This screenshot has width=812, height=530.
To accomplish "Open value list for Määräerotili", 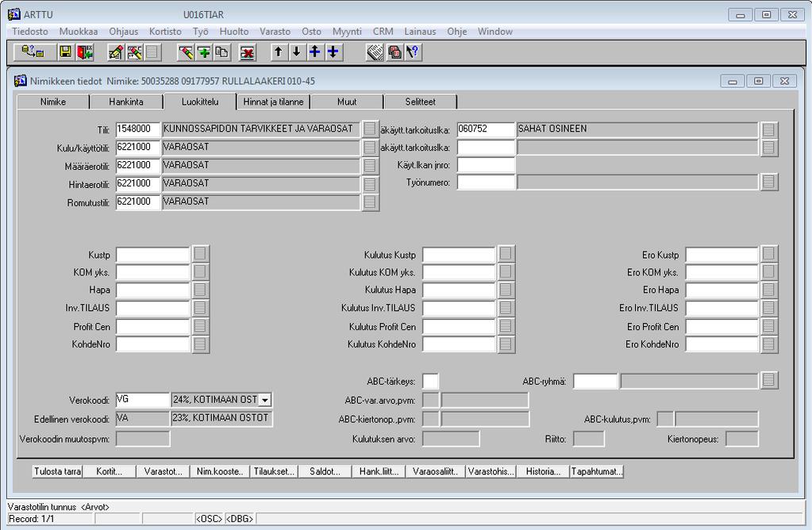I will [x=370, y=166].
